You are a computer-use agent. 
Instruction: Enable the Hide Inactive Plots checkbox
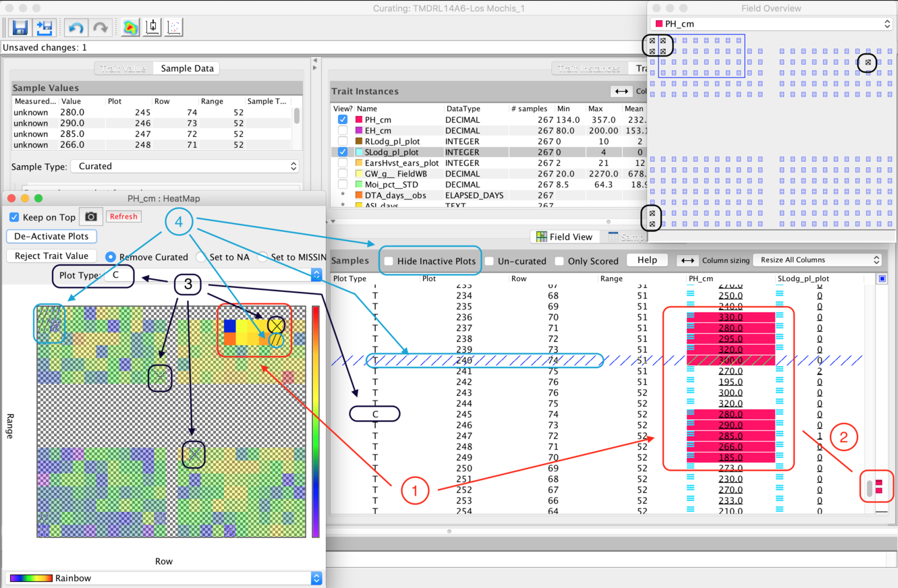pyautogui.click(x=389, y=261)
